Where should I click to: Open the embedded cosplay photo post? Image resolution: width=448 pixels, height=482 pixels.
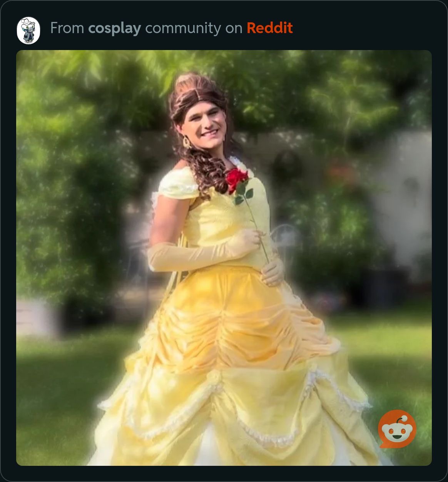point(224,258)
